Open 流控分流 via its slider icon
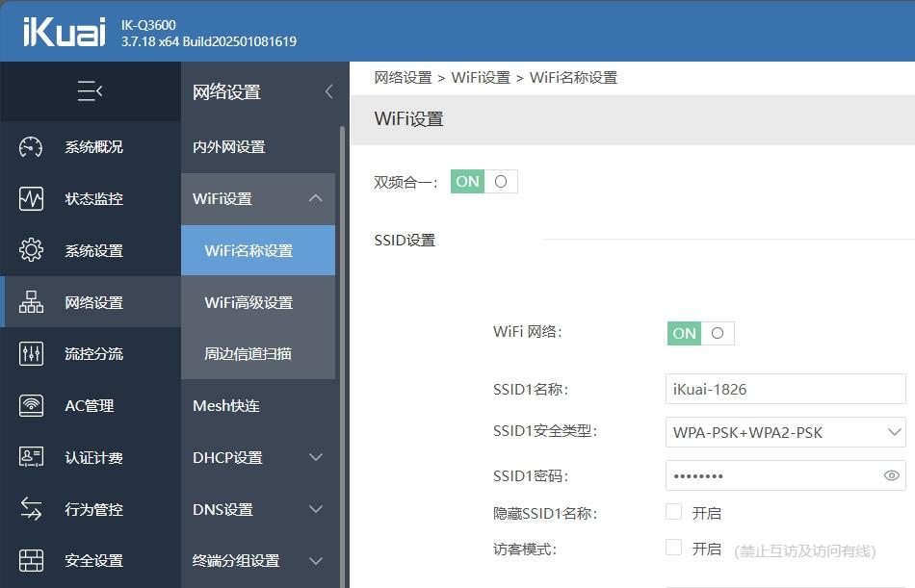The height and width of the screenshot is (588, 915). point(31,353)
